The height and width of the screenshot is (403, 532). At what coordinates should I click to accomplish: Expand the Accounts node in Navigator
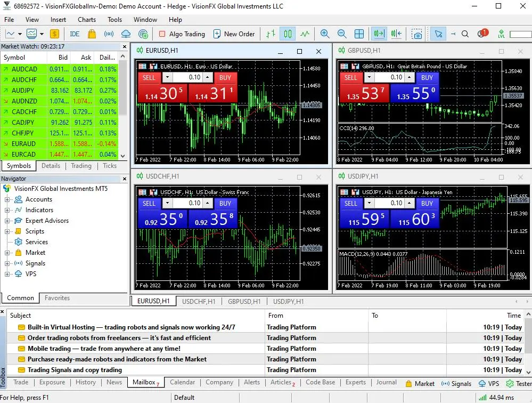[7, 199]
